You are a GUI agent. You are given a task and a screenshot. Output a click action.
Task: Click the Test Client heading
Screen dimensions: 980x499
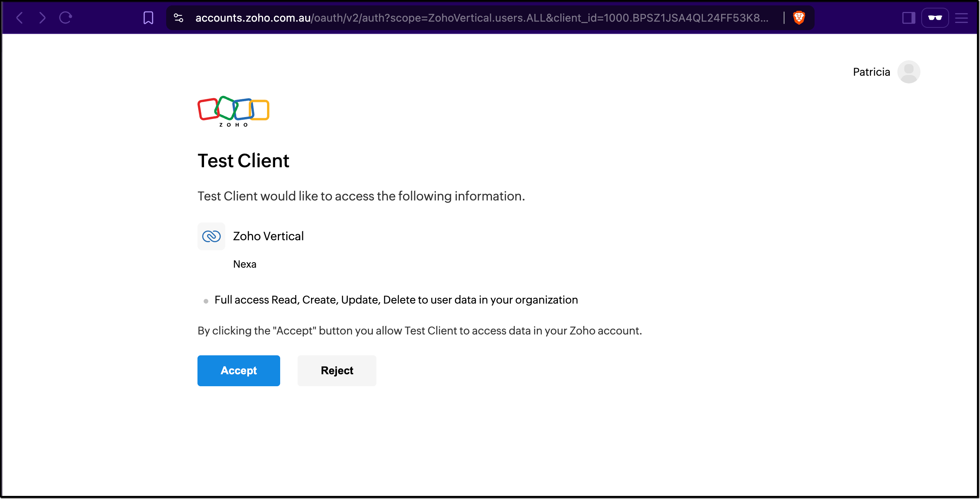[x=243, y=161]
